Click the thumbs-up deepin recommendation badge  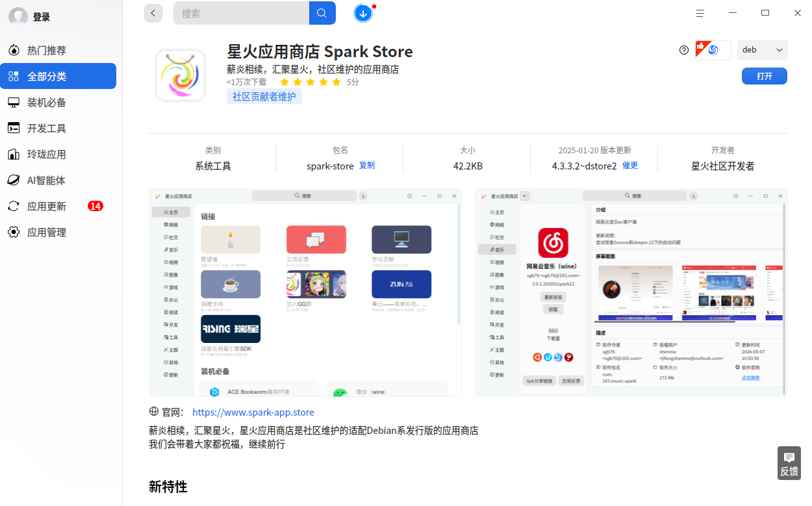coord(713,50)
